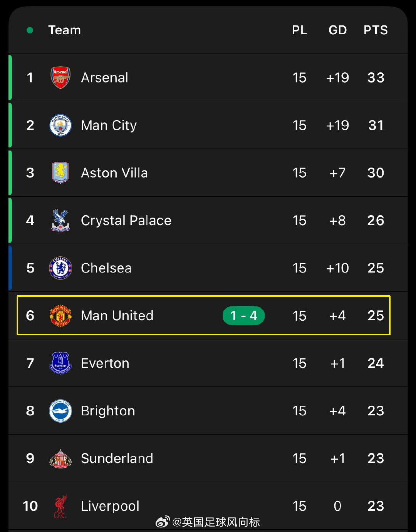Click the Arsenal club crest
This screenshot has width=416, height=532.
point(60,77)
